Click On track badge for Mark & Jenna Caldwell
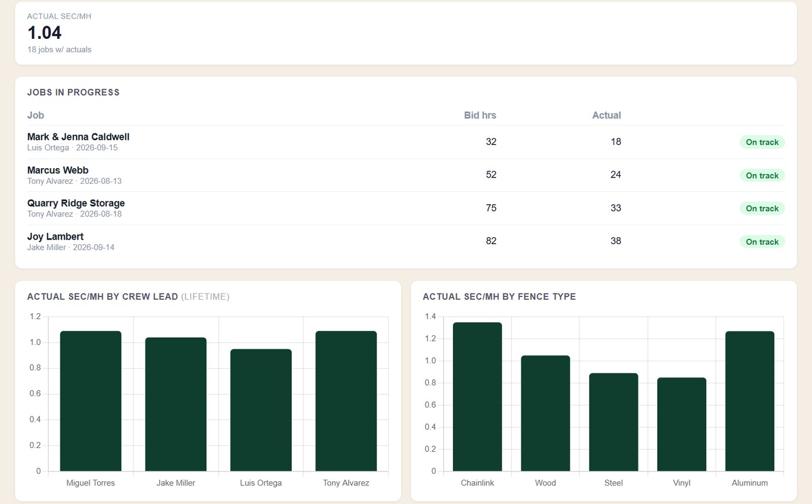Image resolution: width=812 pixels, height=504 pixels. tap(762, 142)
